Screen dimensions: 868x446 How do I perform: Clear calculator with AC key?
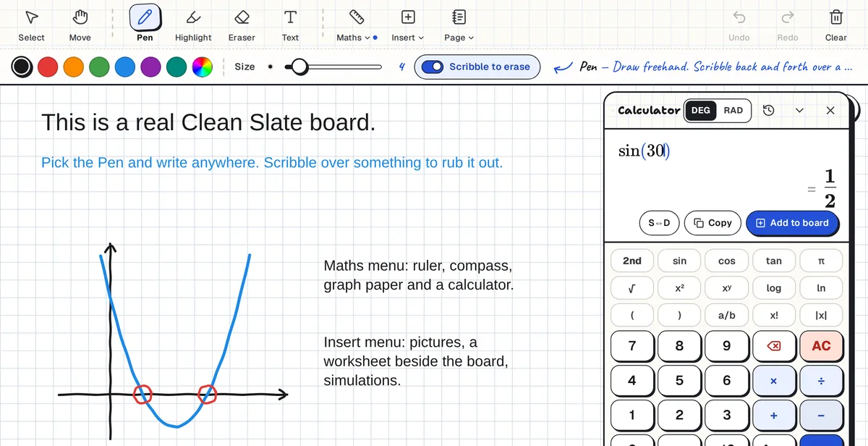point(821,346)
